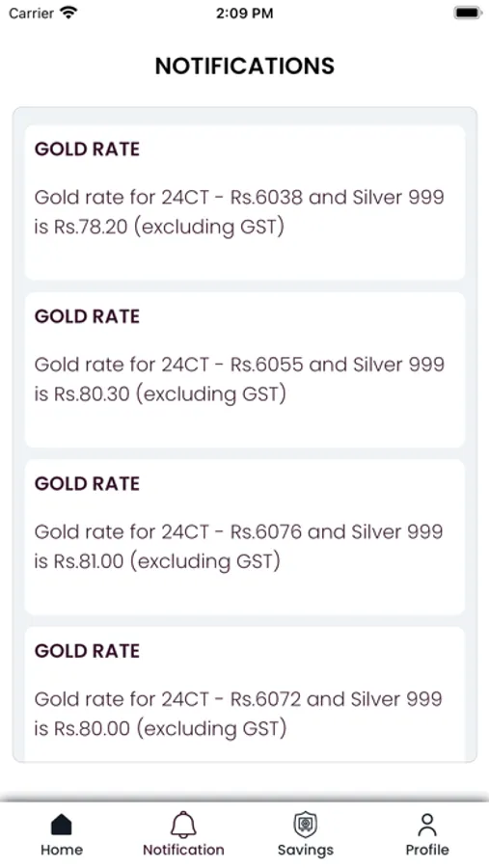Tap the first GOLD RATE title
This screenshot has width=489, height=868.
click(87, 149)
